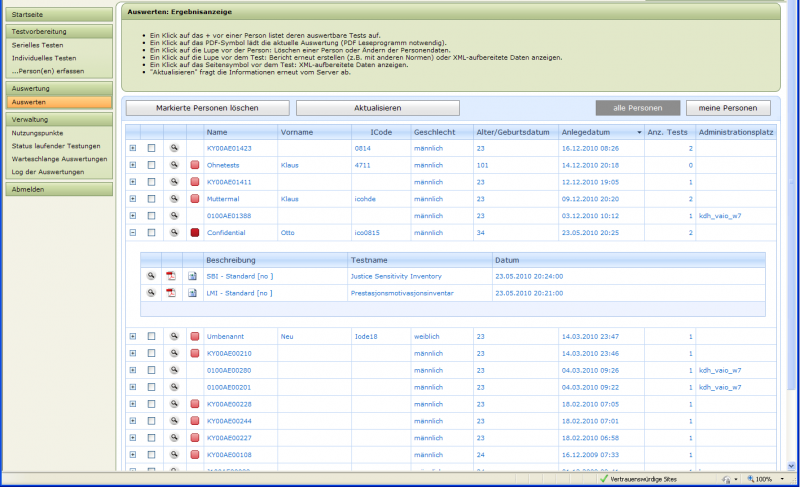Select checkbox in Muttermal row
The height and width of the screenshot is (487, 800).
coord(152,199)
